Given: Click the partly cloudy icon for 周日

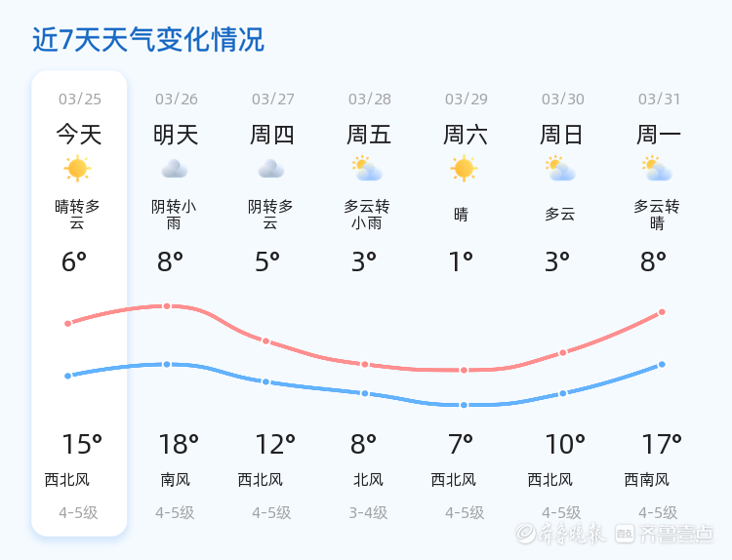Looking at the screenshot, I should [x=560, y=169].
